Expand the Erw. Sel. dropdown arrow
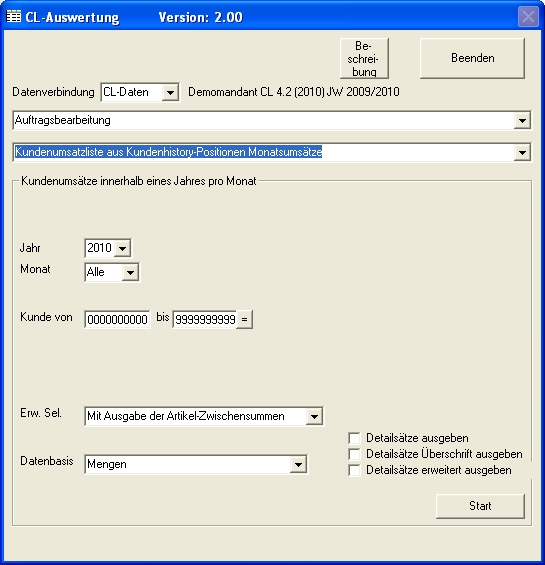545x565 pixels. (x=314, y=417)
